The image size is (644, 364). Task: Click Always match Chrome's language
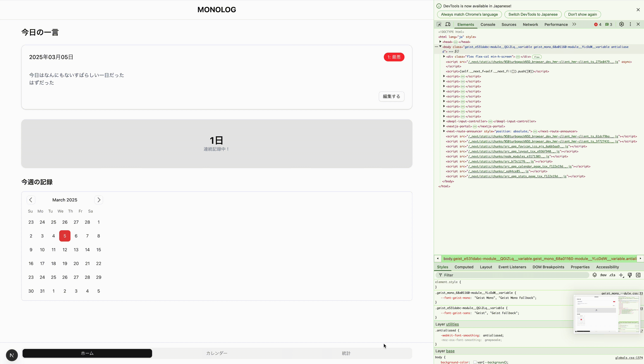click(x=469, y=14)
